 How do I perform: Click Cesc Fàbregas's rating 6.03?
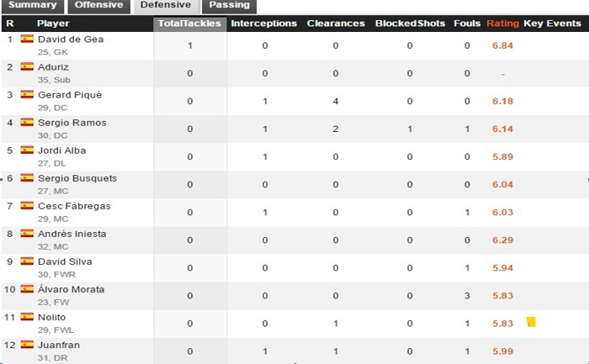pyautogui.click(x=502, y=213)
